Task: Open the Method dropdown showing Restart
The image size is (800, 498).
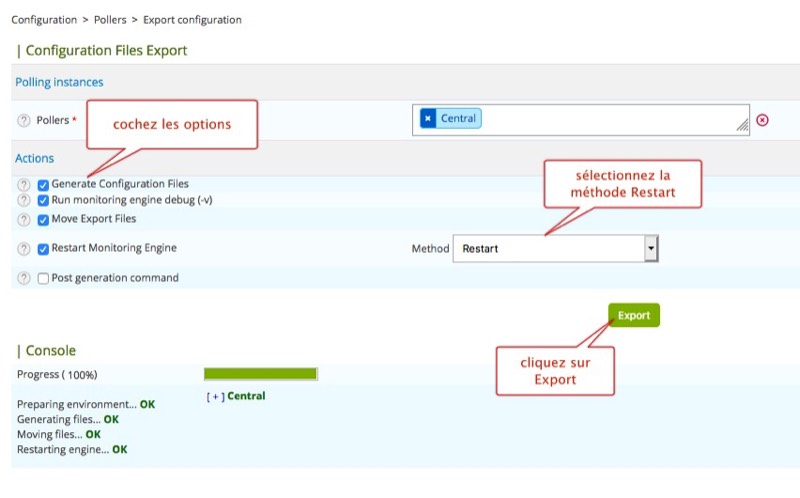Action: (x=555, y=249)
